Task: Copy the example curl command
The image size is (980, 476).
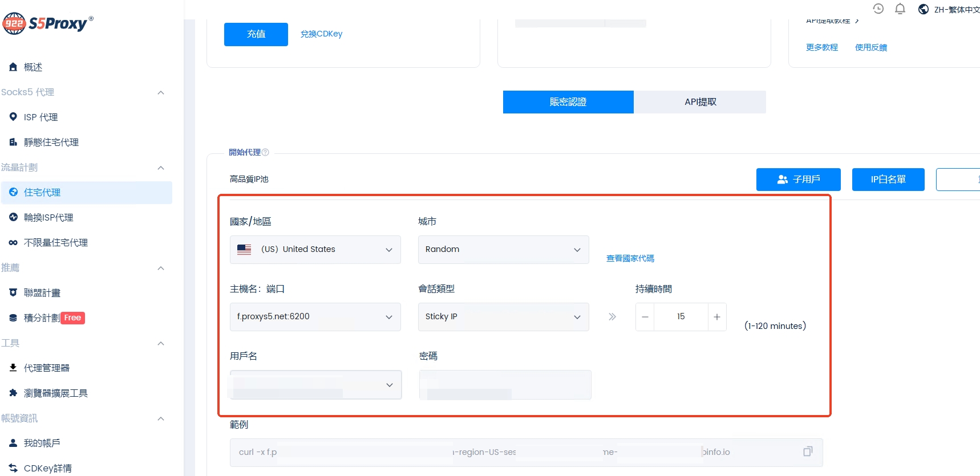Action: coord(807,451)
